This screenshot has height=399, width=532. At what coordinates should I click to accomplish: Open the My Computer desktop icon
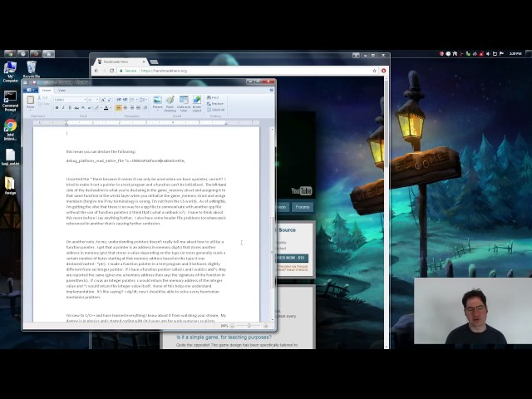click(x=10, y=72)
